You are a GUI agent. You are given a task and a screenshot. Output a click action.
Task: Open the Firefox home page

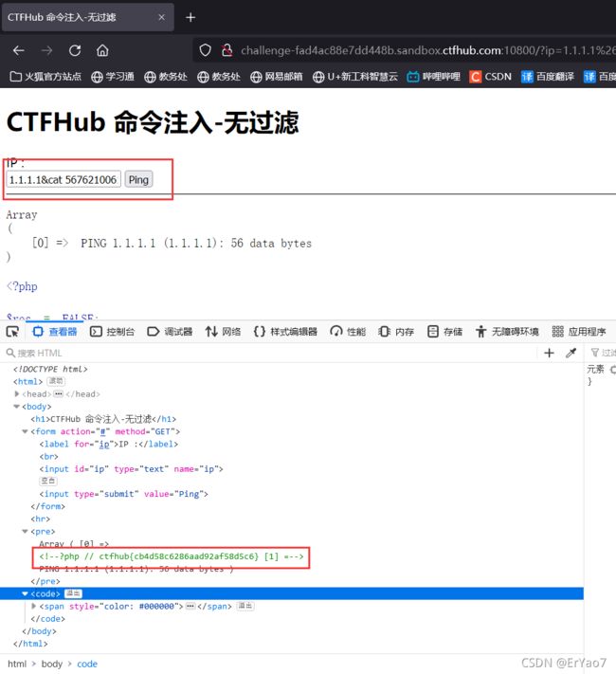point(102,51)
